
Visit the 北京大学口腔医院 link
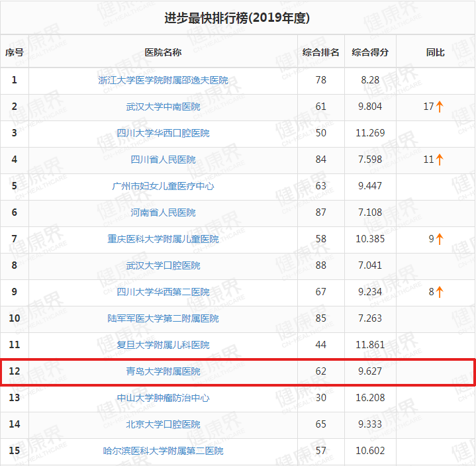click(163, 424)
